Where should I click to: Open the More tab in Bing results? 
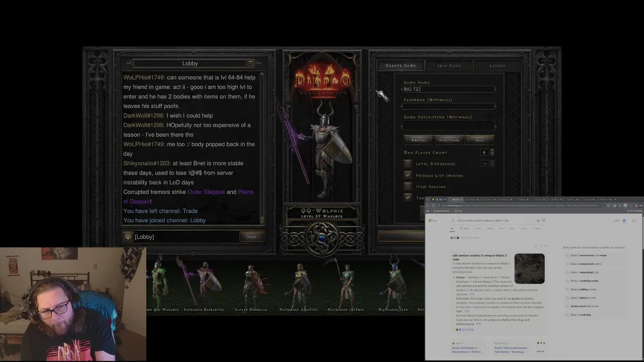[x=537, y=229]
